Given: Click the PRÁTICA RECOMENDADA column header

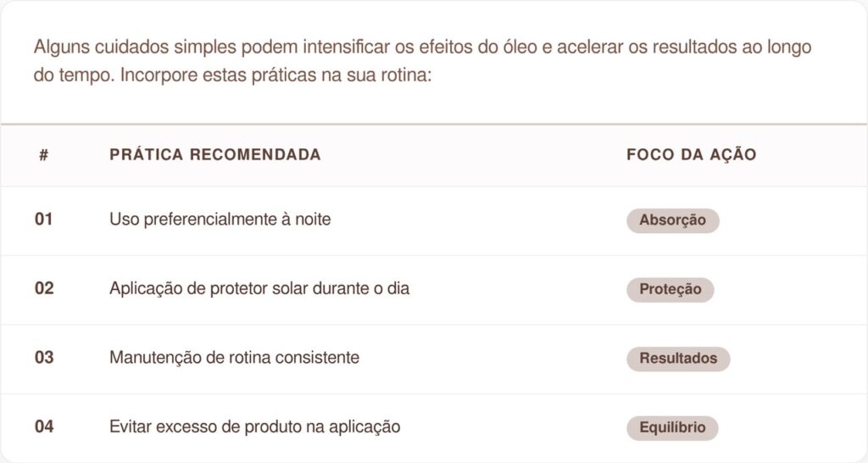Looking at the screenshot, I should tap(215, 154).
